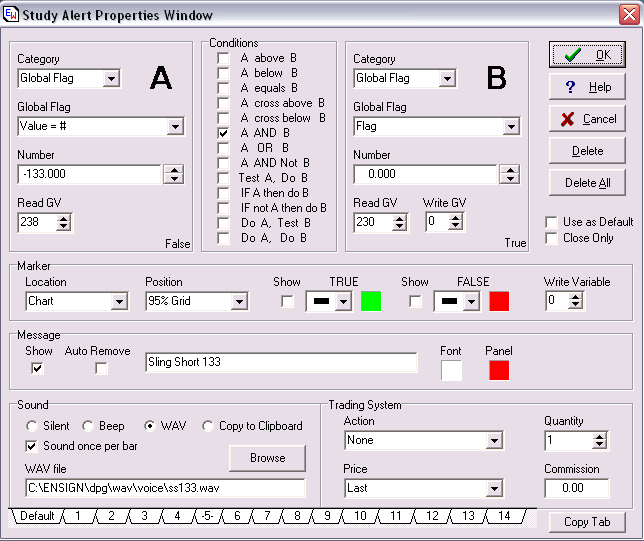The image size is (644, 541).
Task: Change message Panel red color swatch
Action: (x=499, y=371)
